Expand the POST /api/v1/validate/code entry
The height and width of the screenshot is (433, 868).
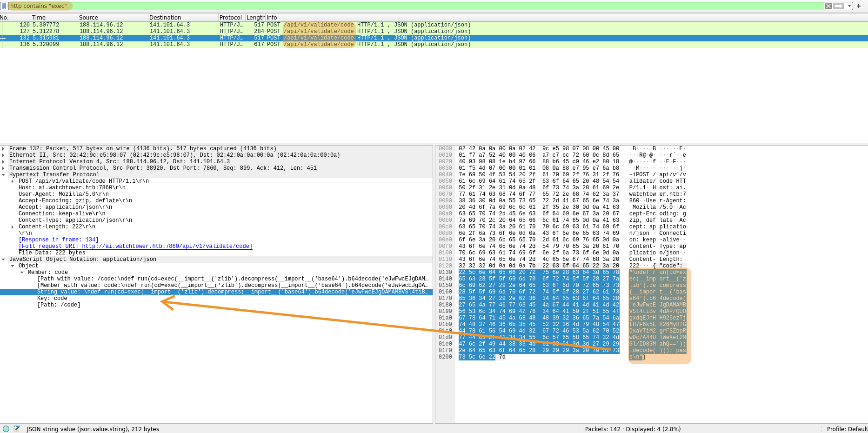(x=13, y=181)
